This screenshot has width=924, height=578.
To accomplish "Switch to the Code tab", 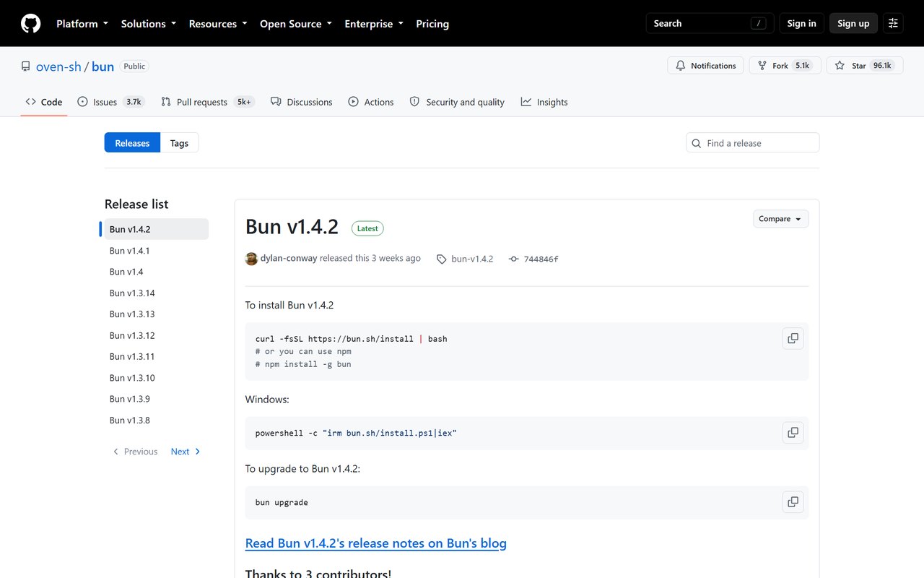I will click(44, 102).
